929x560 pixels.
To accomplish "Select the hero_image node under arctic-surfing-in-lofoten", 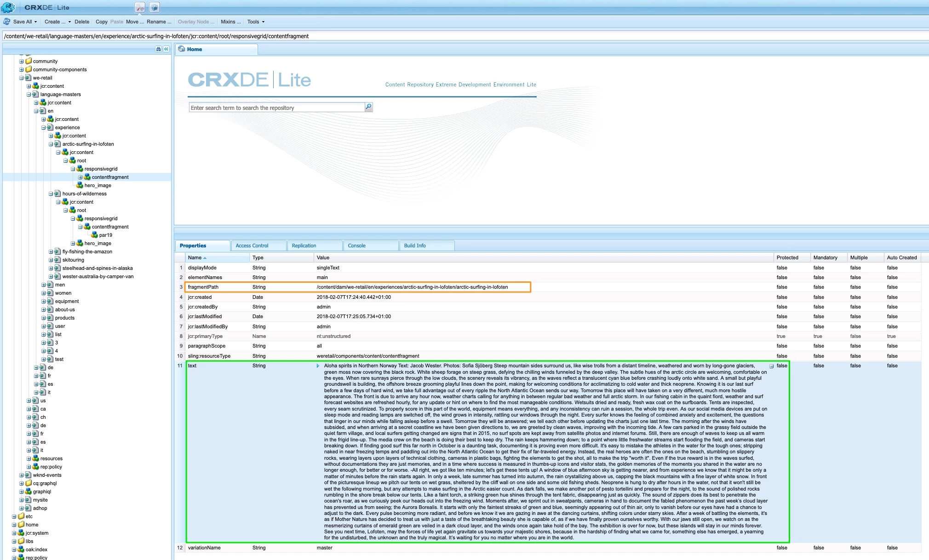I will pos(97,185).
